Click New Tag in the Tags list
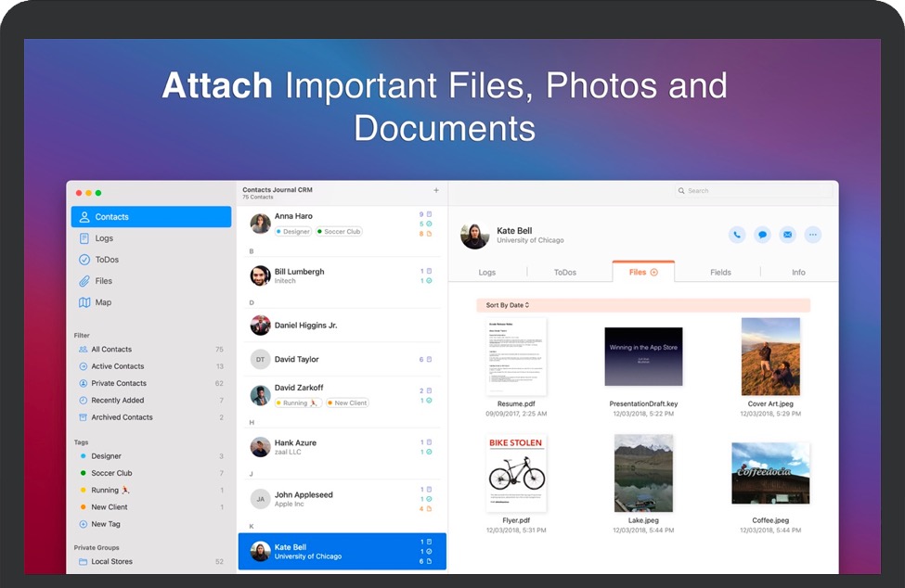Viewport: 905px width, 588px height. point(105,524)
